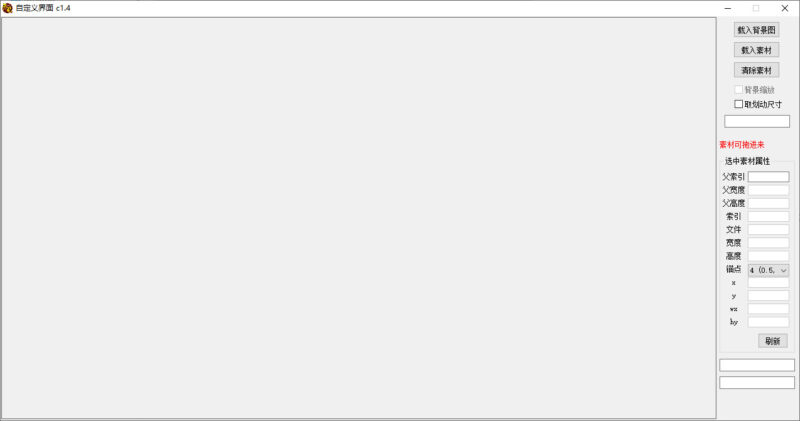800x421 pixels.
Task: Enable the 取划动尺寸 checkbox
Action: [x=738, y=104]
